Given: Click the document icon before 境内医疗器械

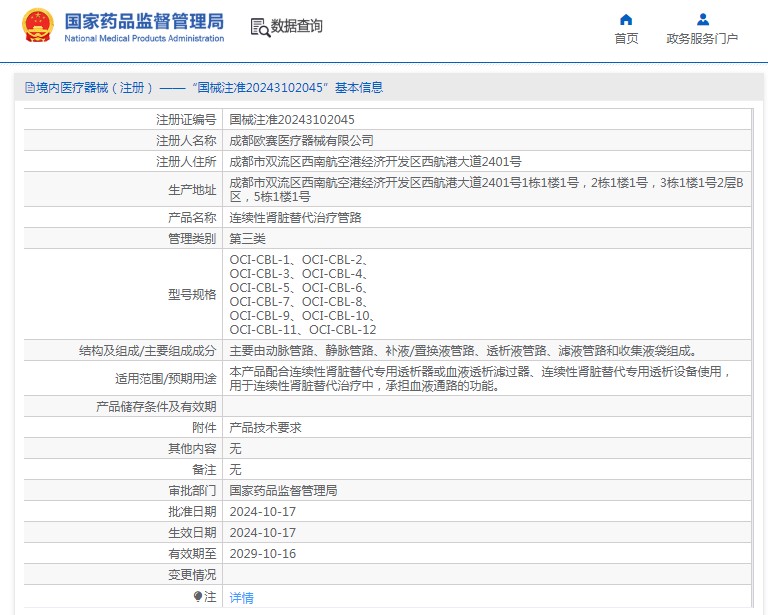Looking at the screenshot, I should (x=30, y=88).
